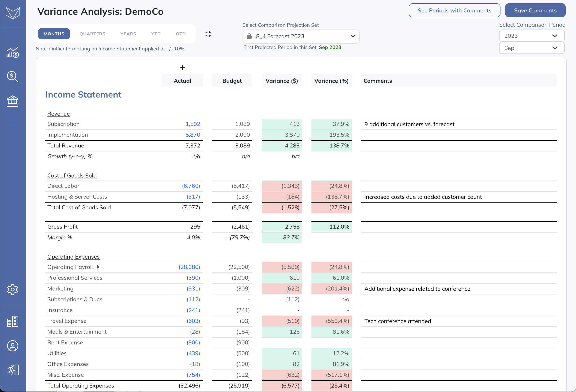The image size is (576, 392).
Task: Switch to the QUARTERS tab
Action: [x=92, y=34]
